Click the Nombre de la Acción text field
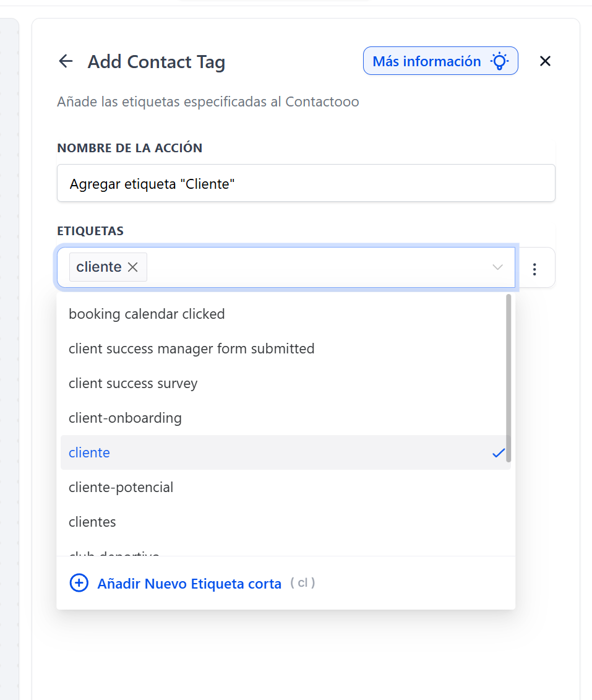This screenshot has width=592, height=700. click(x=306, y=183)
